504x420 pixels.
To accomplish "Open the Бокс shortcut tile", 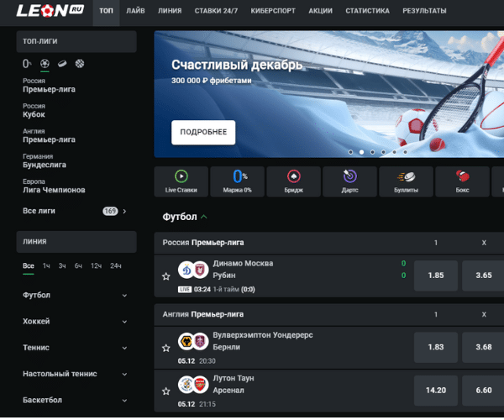I will (x=462, y=181).
